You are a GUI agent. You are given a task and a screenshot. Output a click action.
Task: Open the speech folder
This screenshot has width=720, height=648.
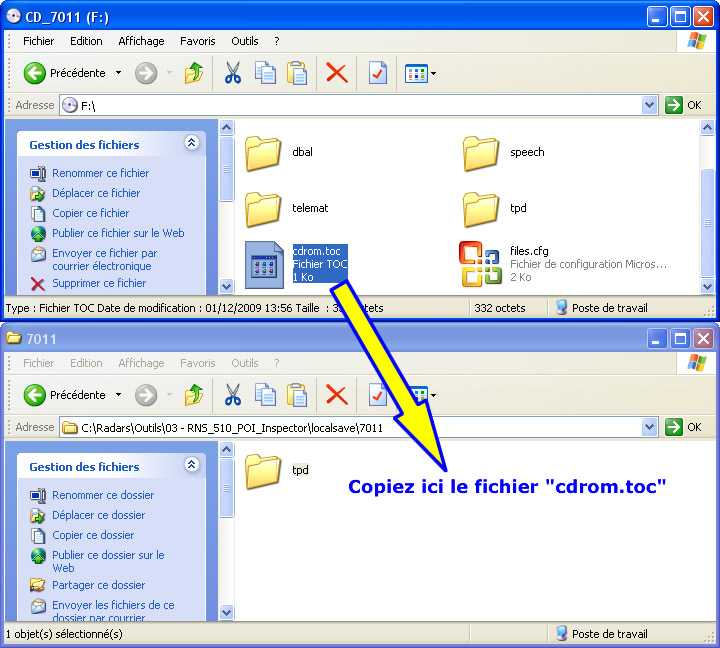[481, 153]
